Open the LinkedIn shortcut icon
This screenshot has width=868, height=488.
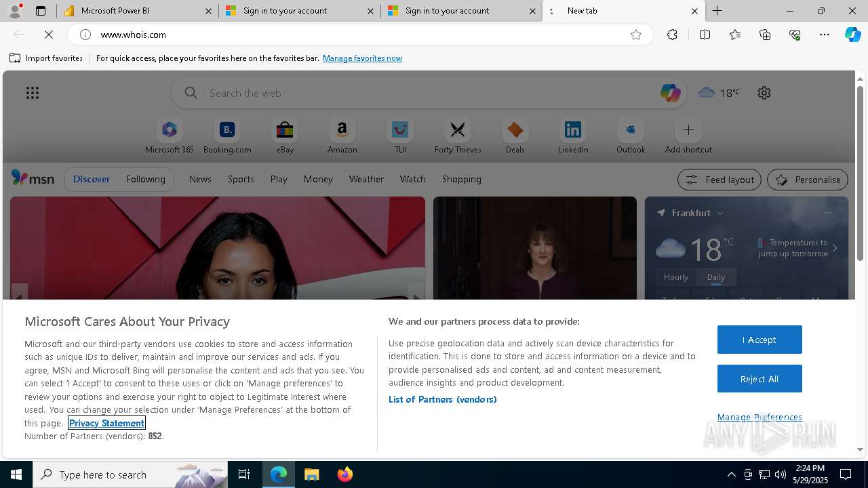click(573, 129)
